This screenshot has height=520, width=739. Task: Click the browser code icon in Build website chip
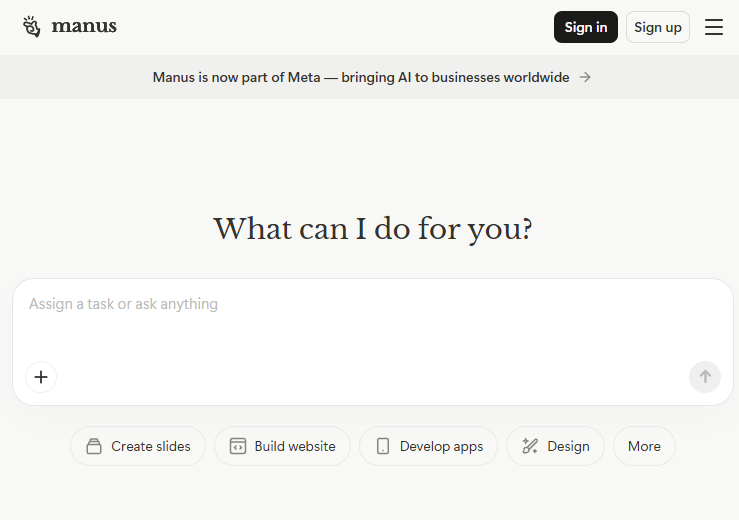[x=238, y=447]
